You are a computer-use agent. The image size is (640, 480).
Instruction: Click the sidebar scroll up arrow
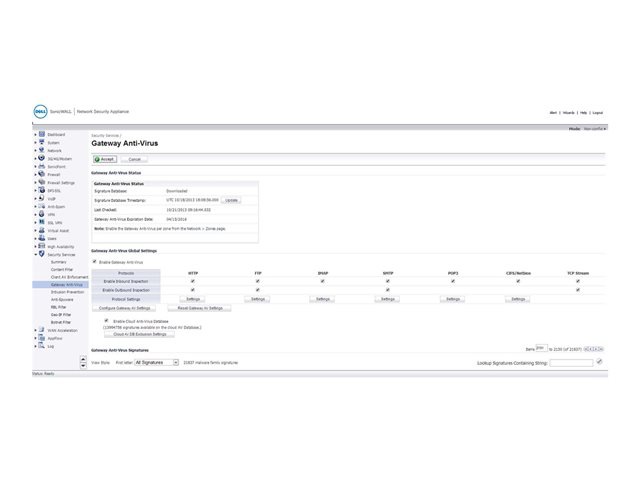83,359
